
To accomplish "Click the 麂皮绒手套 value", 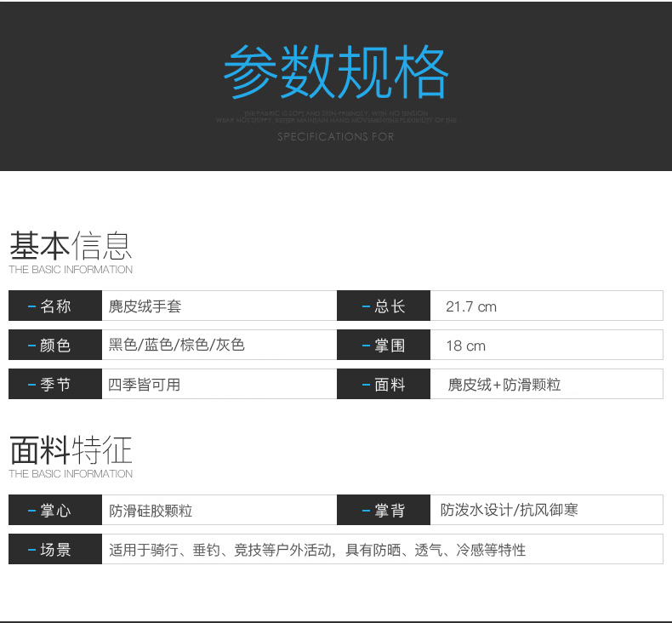I will click(x=145, y=306).
